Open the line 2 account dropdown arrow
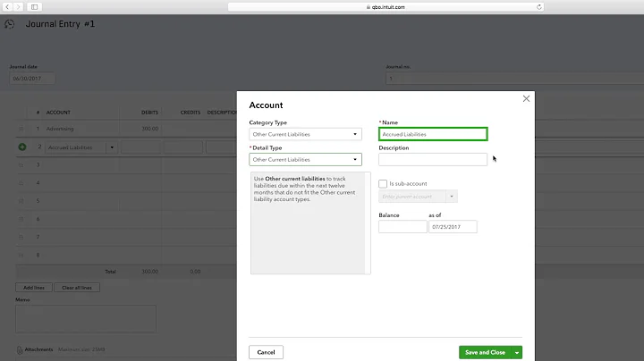 click(111, 147)
